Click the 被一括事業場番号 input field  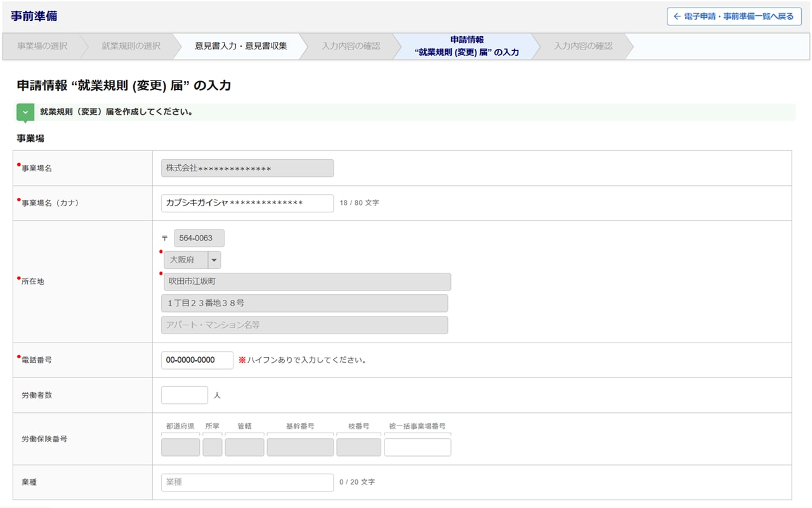point(417,447)
